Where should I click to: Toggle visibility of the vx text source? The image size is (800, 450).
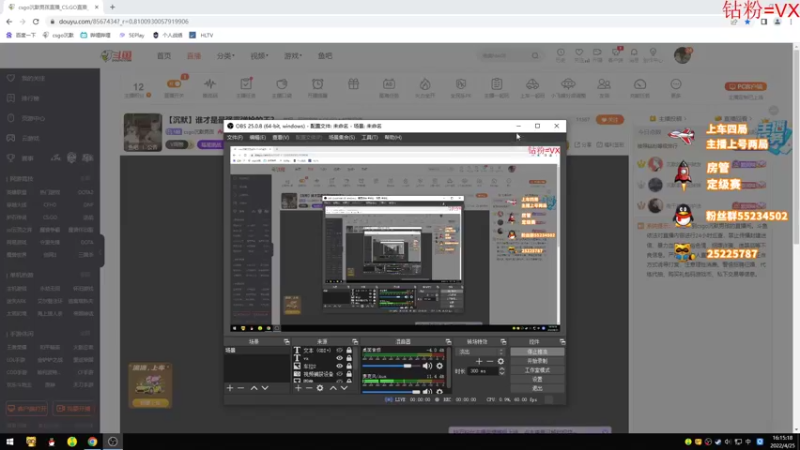coord(339,358)
